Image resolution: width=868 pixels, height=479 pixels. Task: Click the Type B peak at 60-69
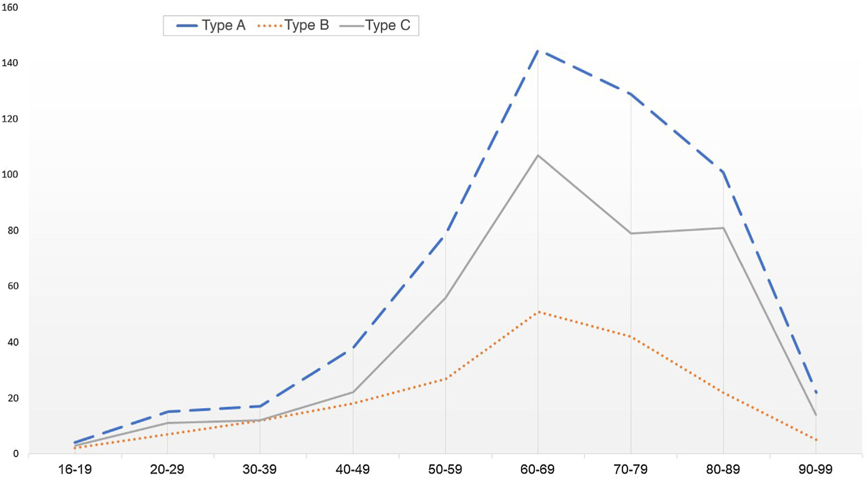[x=538, y=312]
